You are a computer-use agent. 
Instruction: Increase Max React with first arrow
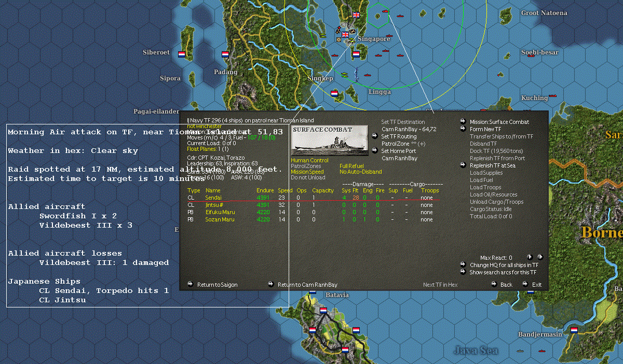[x=530, y=257]
